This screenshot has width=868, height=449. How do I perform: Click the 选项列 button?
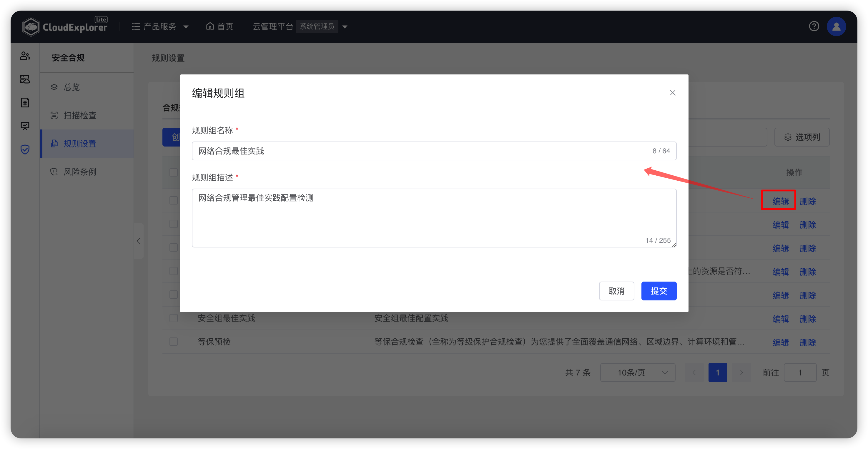pos(802,137)
